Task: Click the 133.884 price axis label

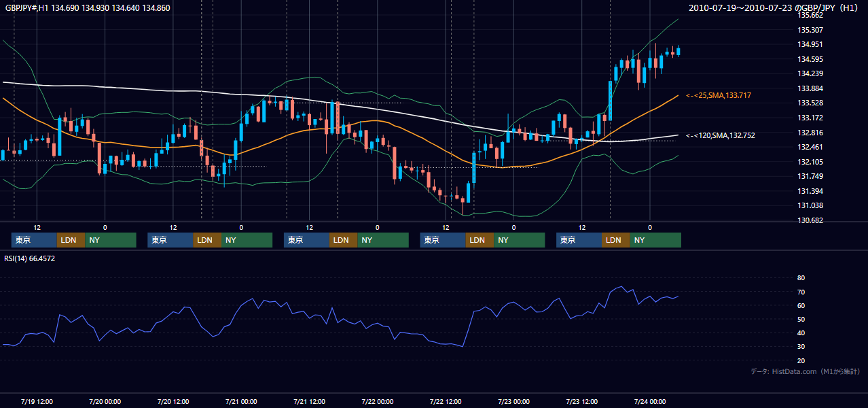Action: click(810, 88)
